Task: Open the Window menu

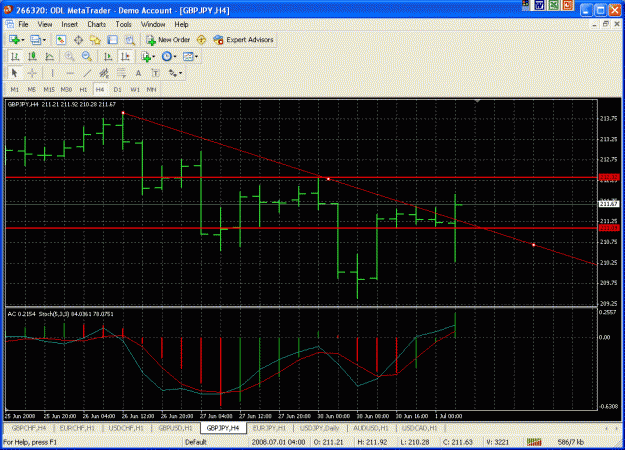Action: pos(153,24)
